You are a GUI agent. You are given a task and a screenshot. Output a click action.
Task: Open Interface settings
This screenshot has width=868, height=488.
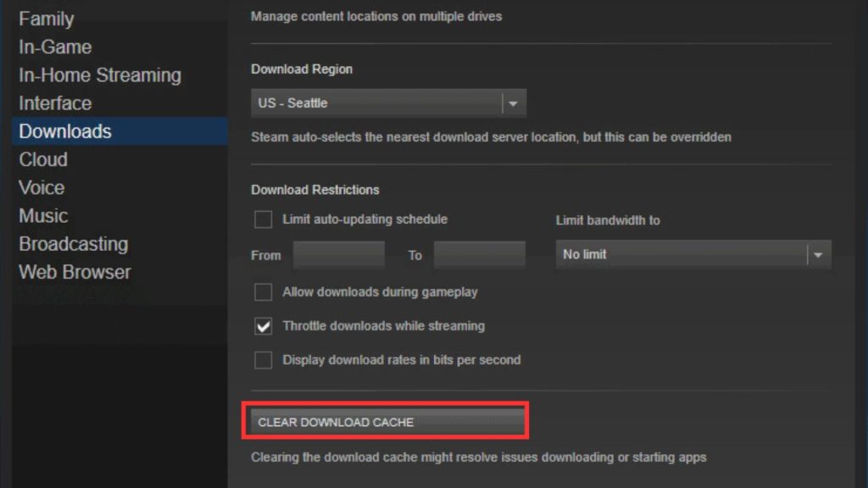point(54,103)
